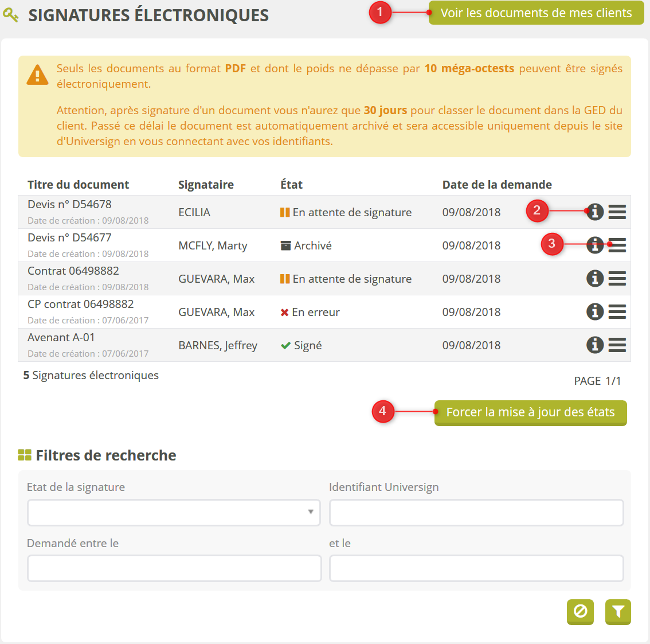Sort by Titre du document column header
The height and width of the screenshot is (644, 650).
(x=79, y=185)
